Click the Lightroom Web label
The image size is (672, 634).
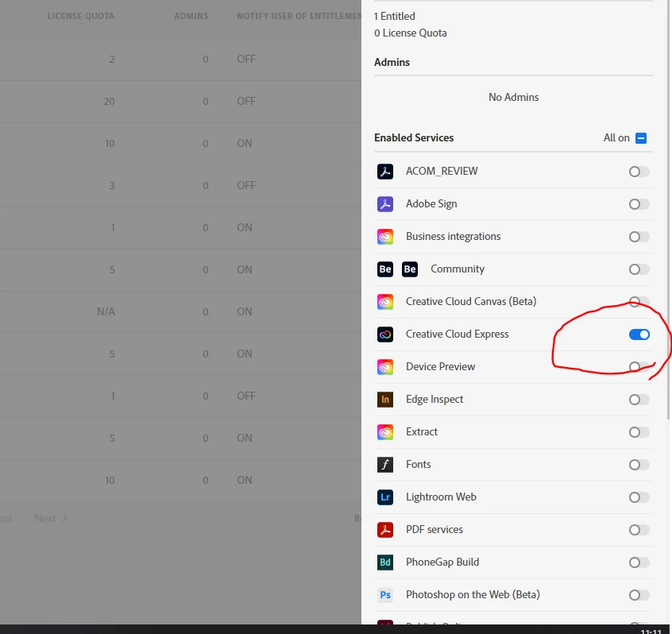441,497
